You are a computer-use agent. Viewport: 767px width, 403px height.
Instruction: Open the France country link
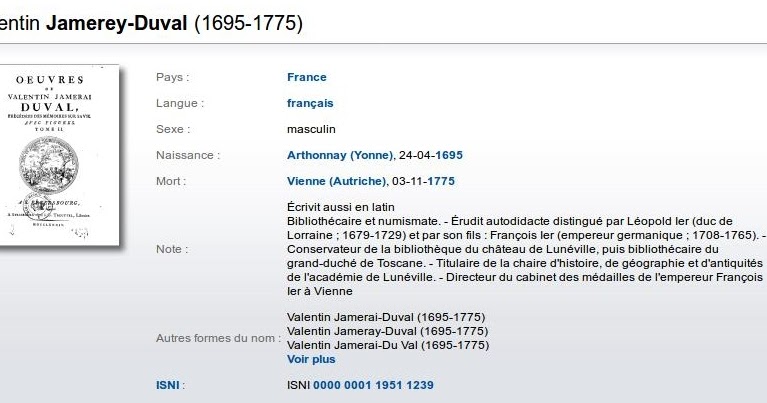[x=306, y=77]
